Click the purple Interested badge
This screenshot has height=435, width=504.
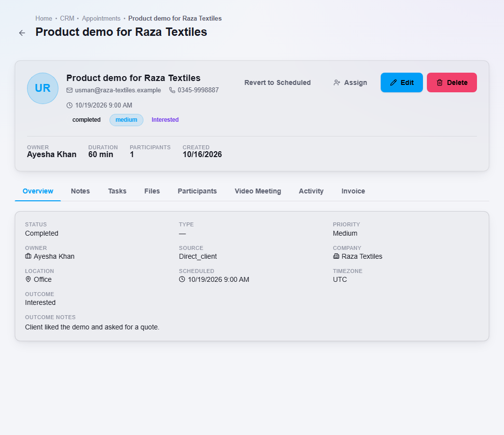coord(165,120)
